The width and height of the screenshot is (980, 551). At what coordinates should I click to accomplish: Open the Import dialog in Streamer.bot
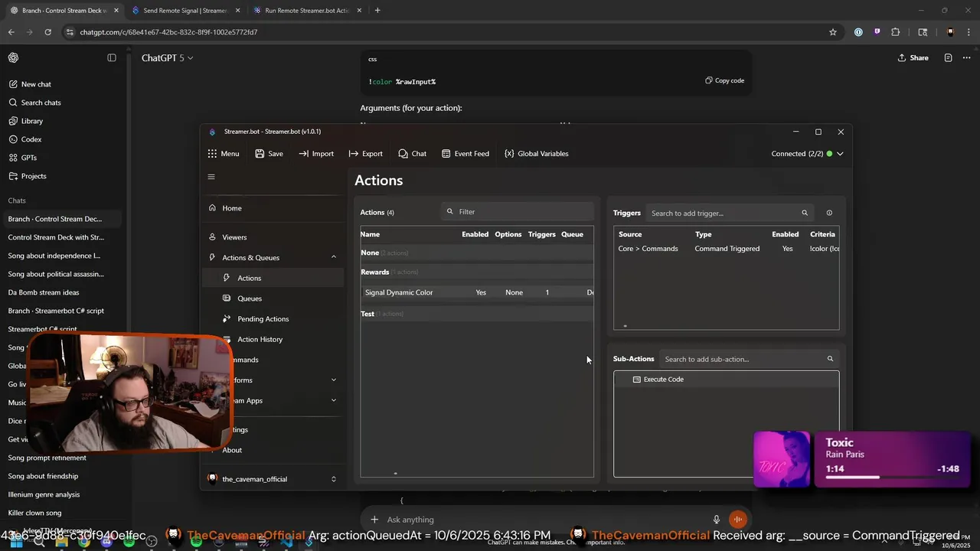[x=316, y=154]
